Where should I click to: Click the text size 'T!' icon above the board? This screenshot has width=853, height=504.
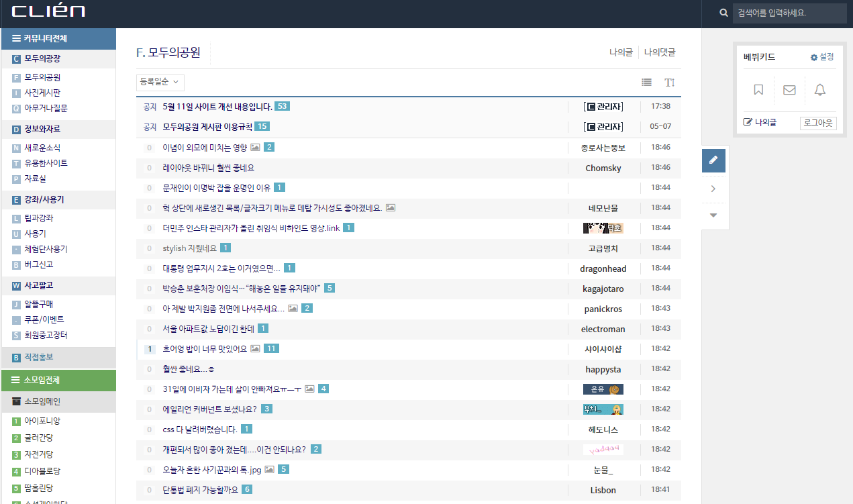coord(668,82)
